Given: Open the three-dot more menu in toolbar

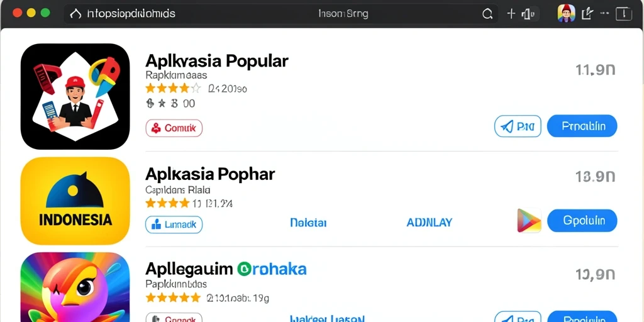Looking at the screenshot, I should click(x=604, y=13).
